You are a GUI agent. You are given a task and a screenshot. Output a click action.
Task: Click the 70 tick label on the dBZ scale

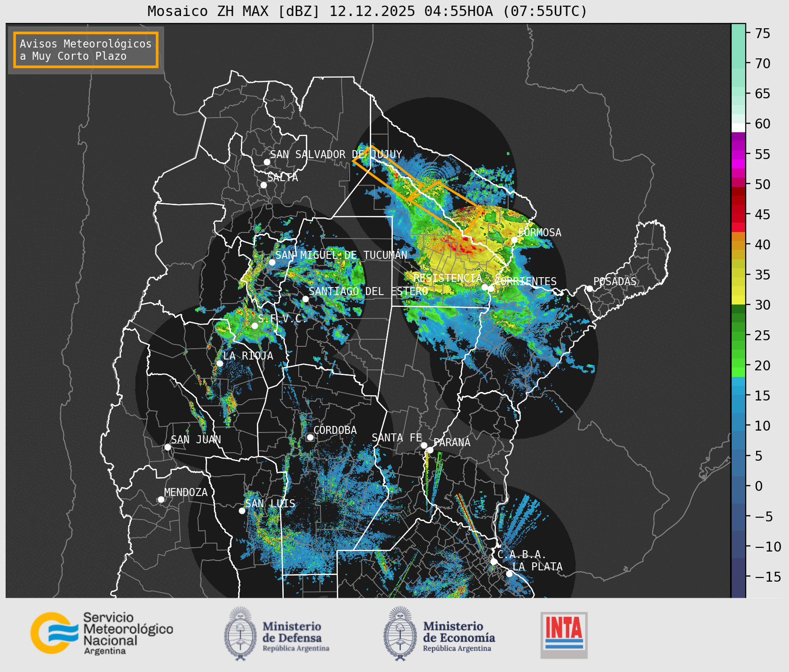(x=763, y=64)
